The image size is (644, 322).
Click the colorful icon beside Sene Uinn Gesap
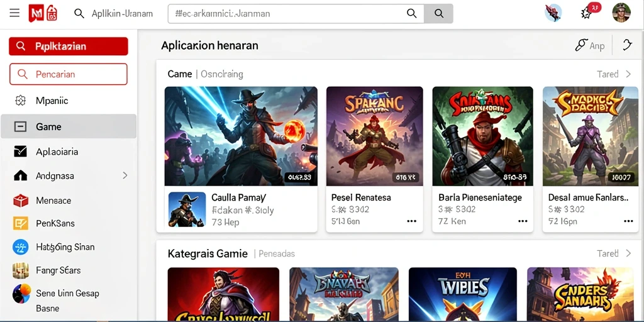21,294
